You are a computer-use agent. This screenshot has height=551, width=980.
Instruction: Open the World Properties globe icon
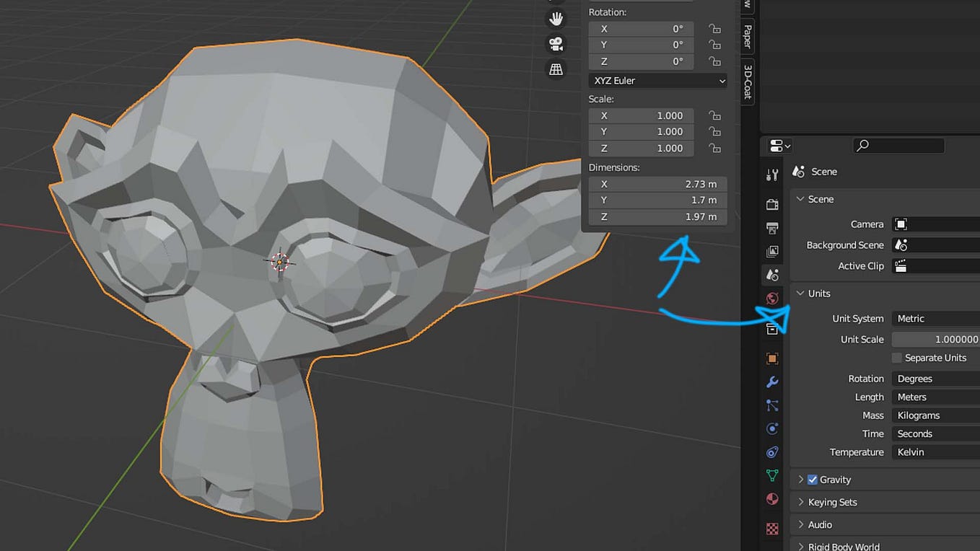pyautogui.click(x=772, y=298)
